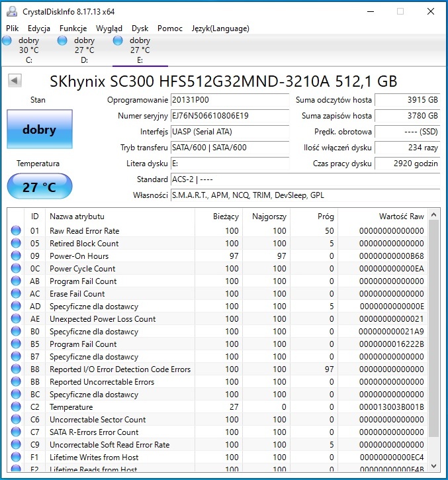Click the blue health orb above C: drive

coord(7,40)
